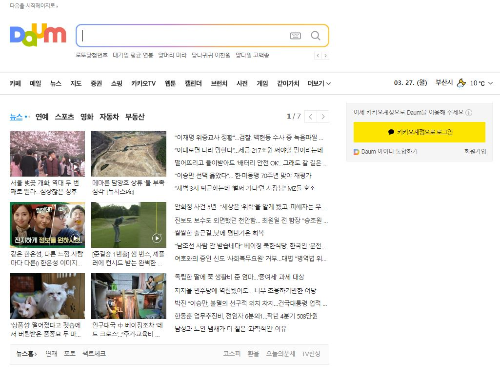Image resolution: width=500 pixels, height=368 pixels.
Task: Click the play icon on golf thumbnail
Action: (x=157, y=238)
